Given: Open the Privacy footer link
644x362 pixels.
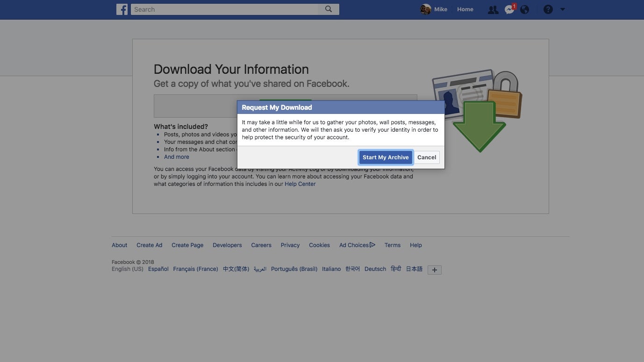Looking at the screenshot, I should click(290, 245).
